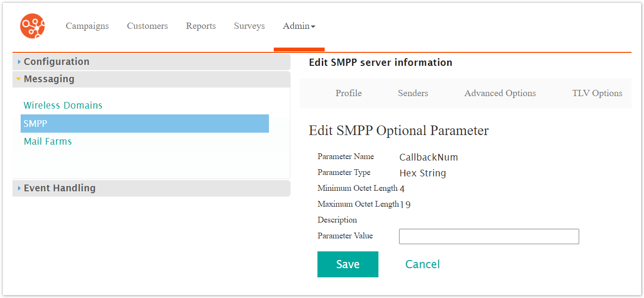Cancel editing the optional parameter
The width and height of the screenshot is (644, 298).
(422, 264)
